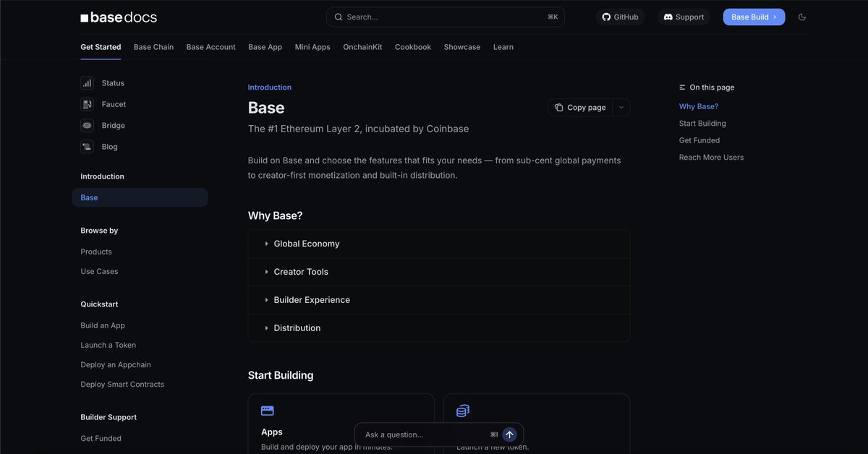Open the Base Chain tab

[153, 47]
